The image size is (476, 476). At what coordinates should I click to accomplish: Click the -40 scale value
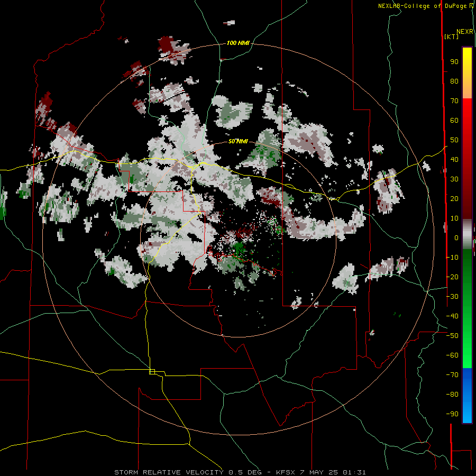(452, 316)
